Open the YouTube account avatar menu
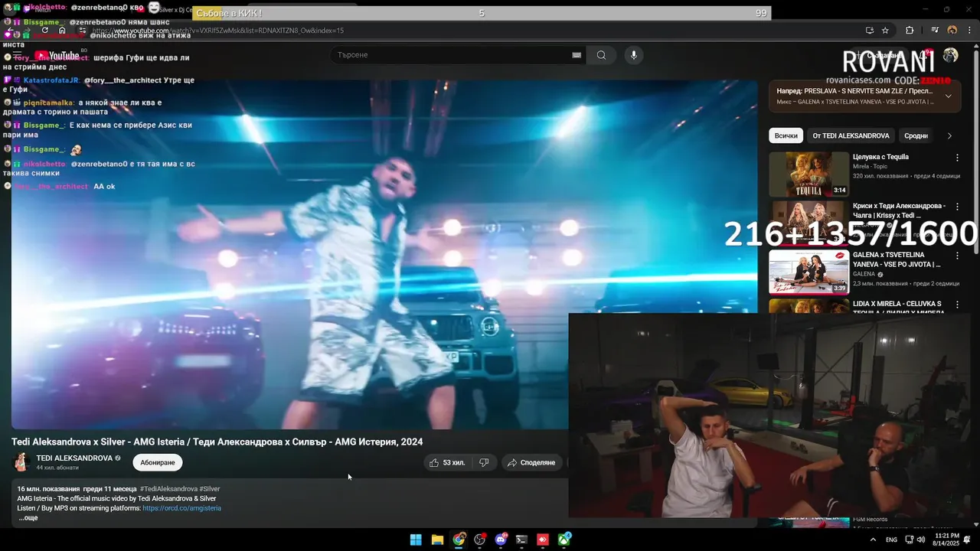 [950, 55]
